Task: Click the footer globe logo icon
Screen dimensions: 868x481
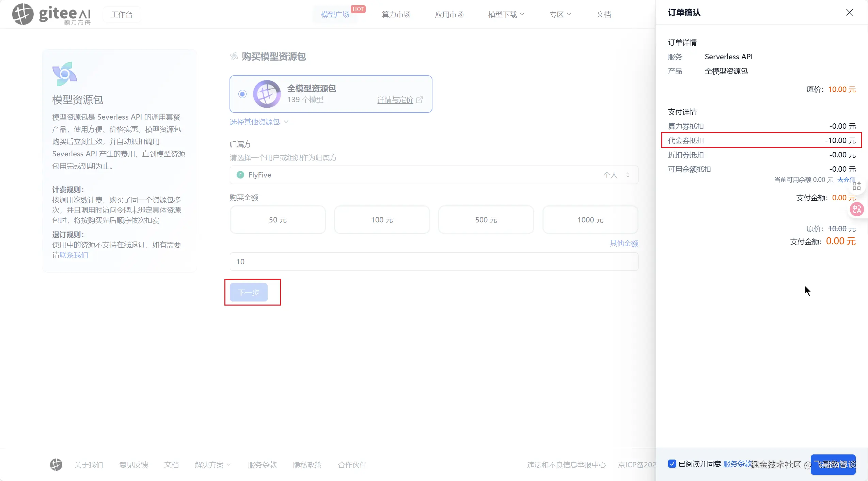Action: (x=56, y=465)
